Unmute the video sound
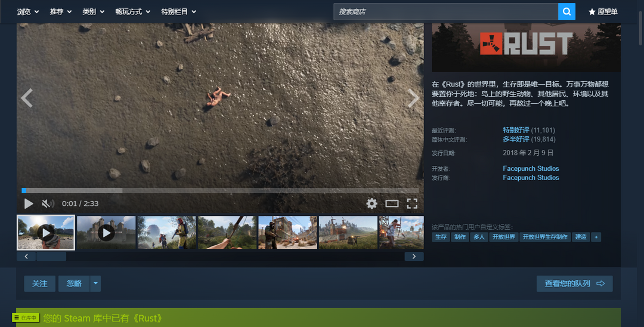644x327 pixels. (x=48, y=203)
